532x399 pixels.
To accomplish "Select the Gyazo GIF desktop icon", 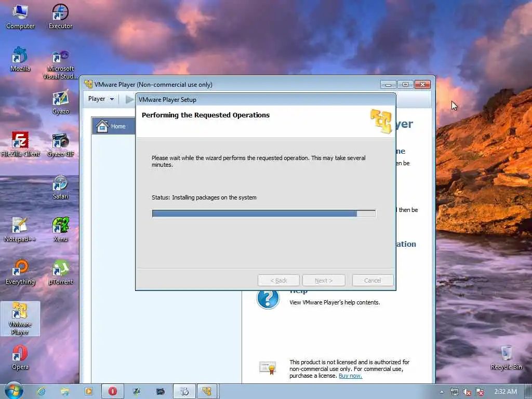I will [x=60, y=145].
